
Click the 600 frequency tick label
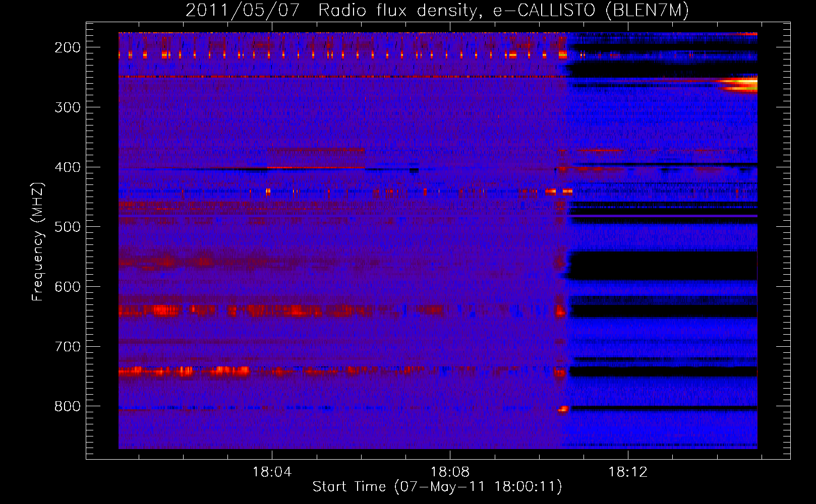point(68,287)
